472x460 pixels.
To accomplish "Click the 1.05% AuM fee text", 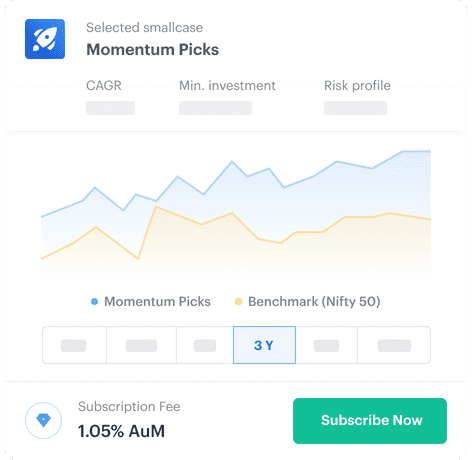I will coord(121,431).
